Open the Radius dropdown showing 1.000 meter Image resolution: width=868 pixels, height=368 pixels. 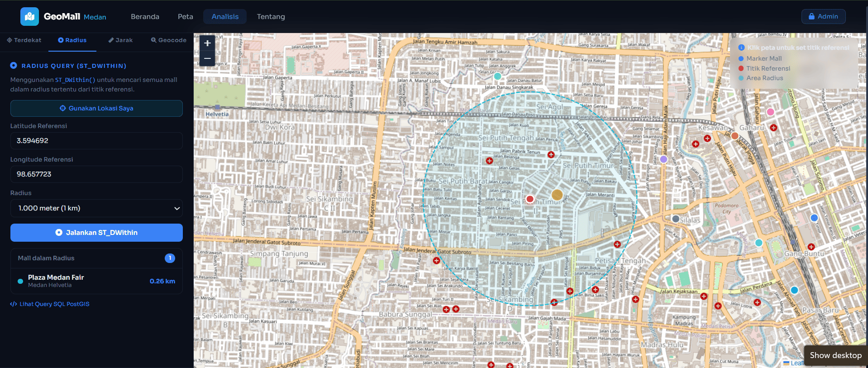pyautogui.click(x=96, y=208)
